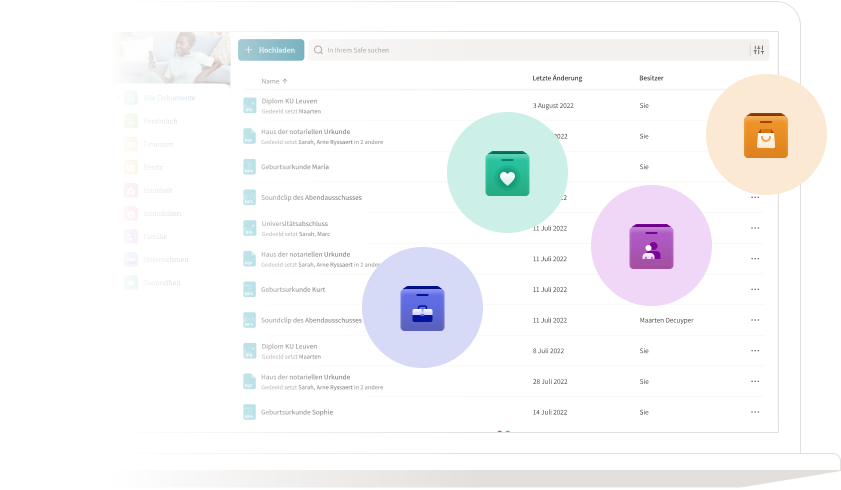Open more options for Haus der notariellen Urkunde, 11 Juli 2022
The height and width of the screenshot is (490, 841).
[x=755, y=258]
